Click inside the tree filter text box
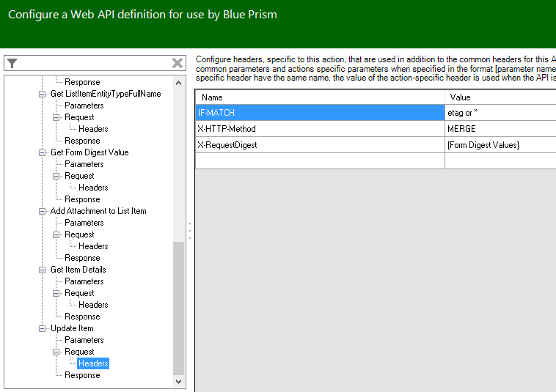The image size is (556, 392). 94,64
